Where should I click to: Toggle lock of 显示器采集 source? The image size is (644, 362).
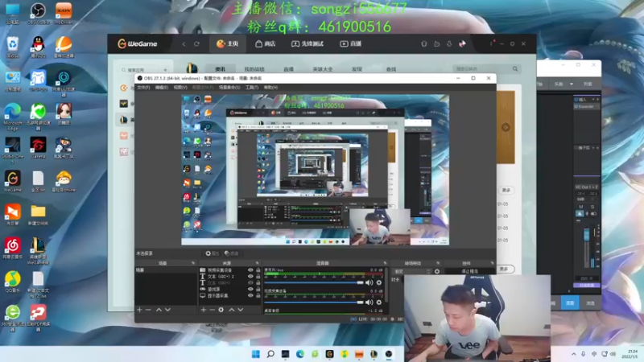tap(258, 295)
